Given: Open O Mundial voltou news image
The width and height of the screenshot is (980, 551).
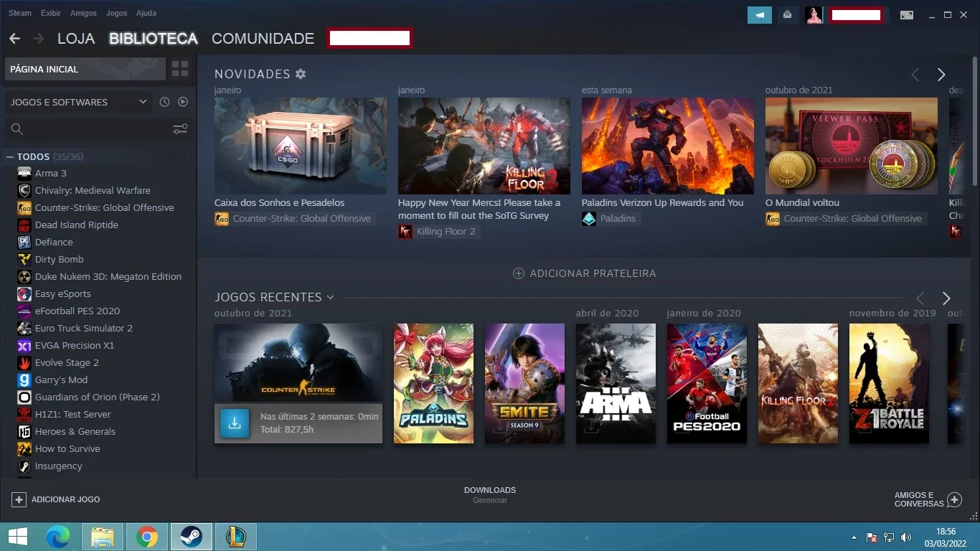Looking at the screenshot, I should click(852, 146).
